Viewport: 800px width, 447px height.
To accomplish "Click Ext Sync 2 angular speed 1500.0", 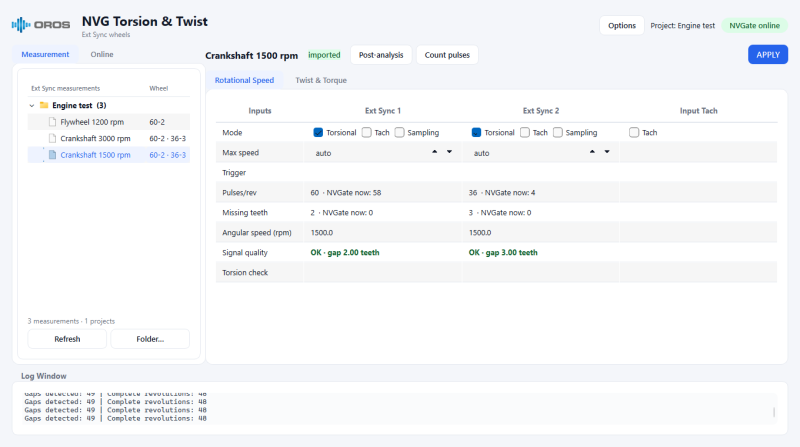I will 480,232.
